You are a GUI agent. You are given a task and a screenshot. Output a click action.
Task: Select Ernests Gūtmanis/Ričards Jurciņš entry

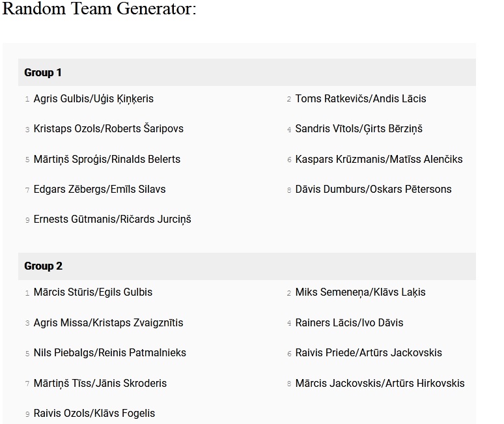click(112, 219)
